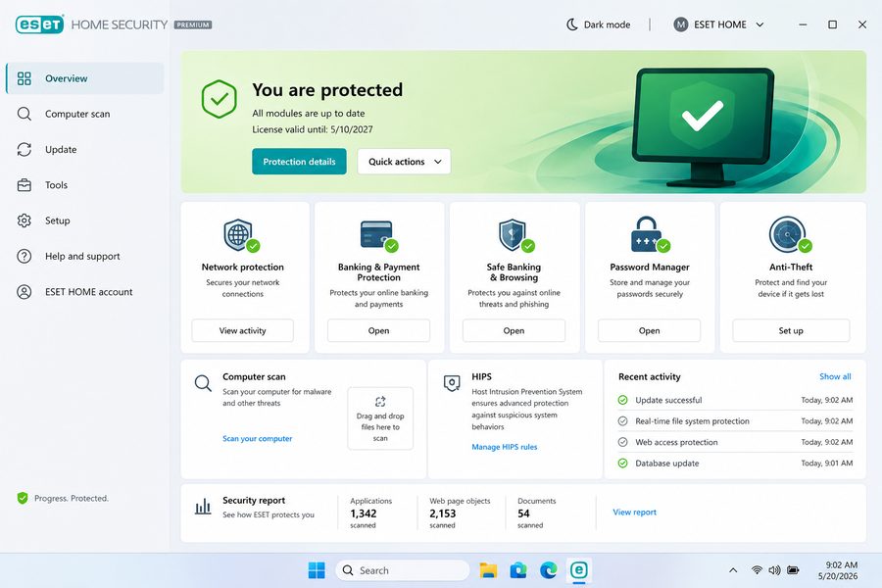
Task: Select the Database update activity entry
Action: coord(735,464)
